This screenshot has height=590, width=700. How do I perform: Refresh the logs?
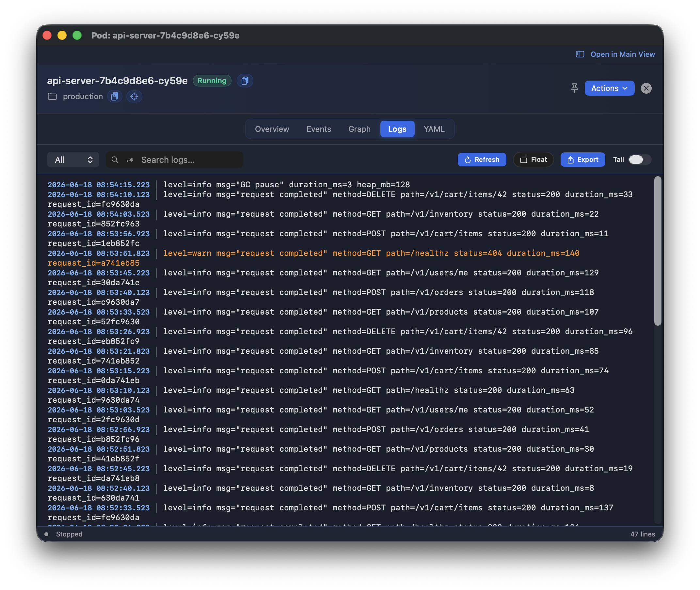482,160
